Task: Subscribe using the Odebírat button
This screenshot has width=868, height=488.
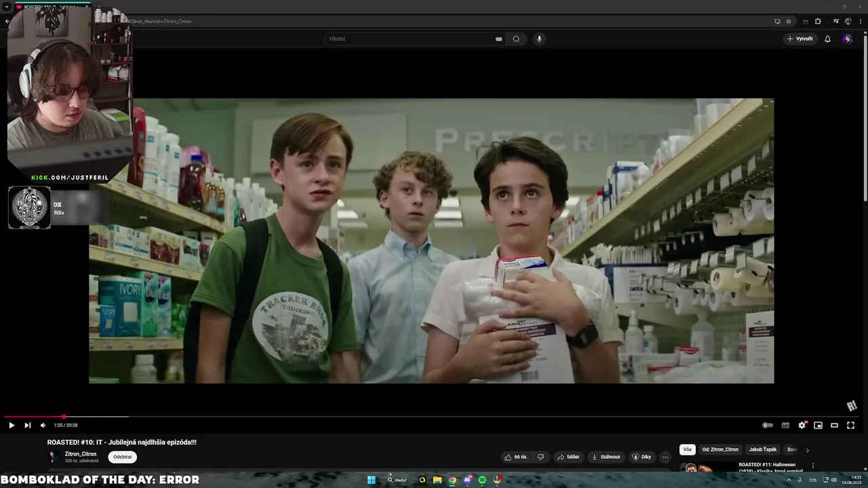Action: click(123, 457)
